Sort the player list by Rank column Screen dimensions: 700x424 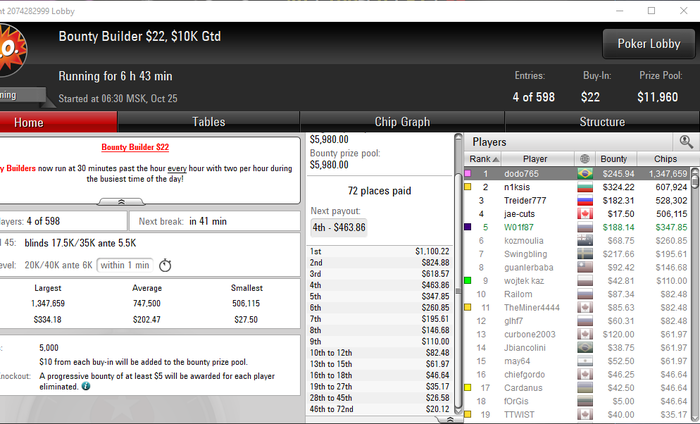(x=483, y=159)
